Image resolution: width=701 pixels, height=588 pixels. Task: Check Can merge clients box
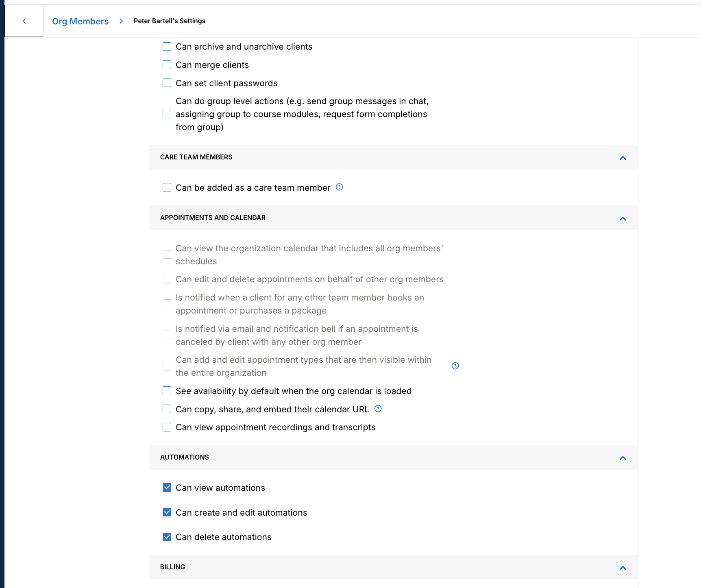pos(167,65)
